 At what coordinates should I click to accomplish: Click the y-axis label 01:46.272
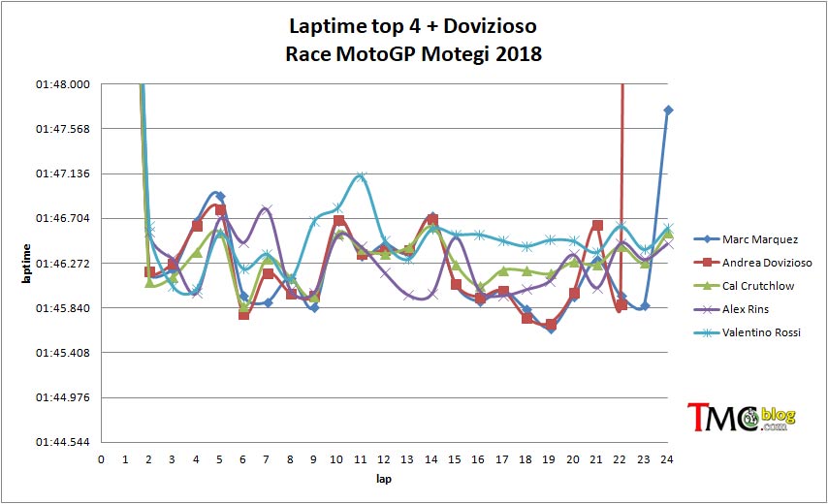[x=63, y=264]
